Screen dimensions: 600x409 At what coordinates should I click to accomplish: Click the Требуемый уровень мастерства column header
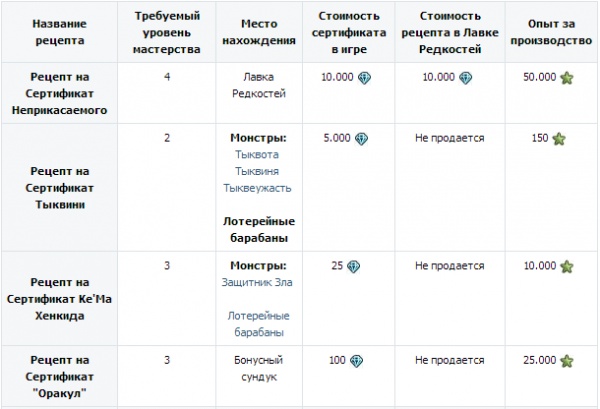tap(166, 32)
